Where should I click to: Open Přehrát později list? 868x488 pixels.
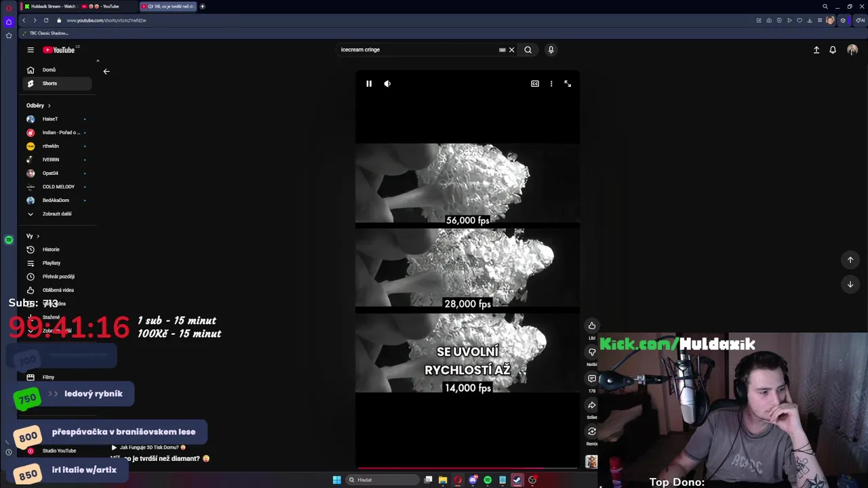coord(57,277)
